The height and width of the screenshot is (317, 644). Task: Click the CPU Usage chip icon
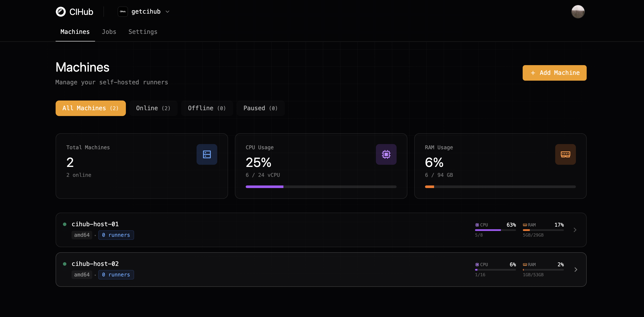(x=386, y=154)
